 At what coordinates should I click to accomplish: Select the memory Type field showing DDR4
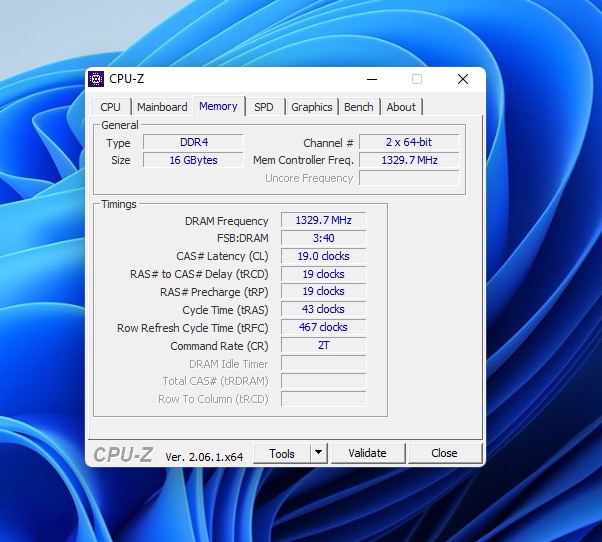point(193,143)
